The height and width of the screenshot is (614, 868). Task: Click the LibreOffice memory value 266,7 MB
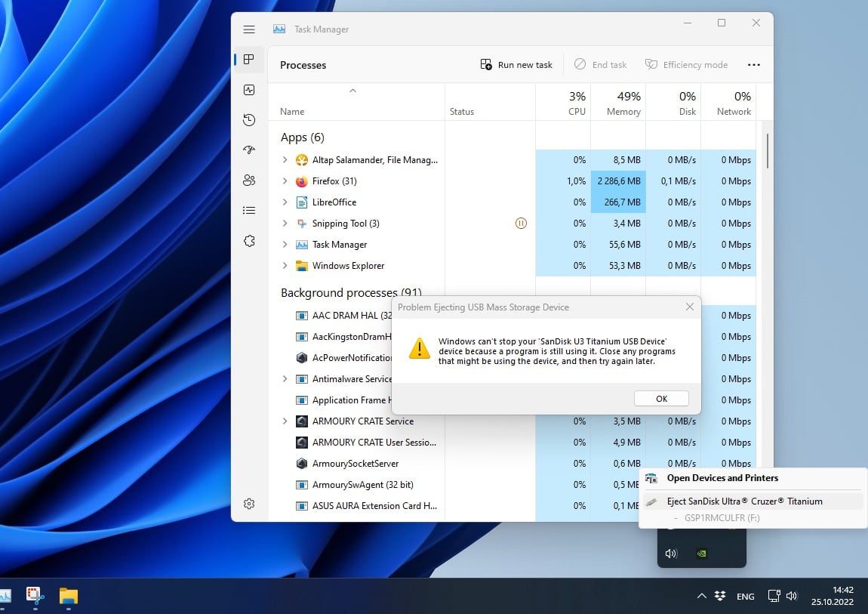618,202
